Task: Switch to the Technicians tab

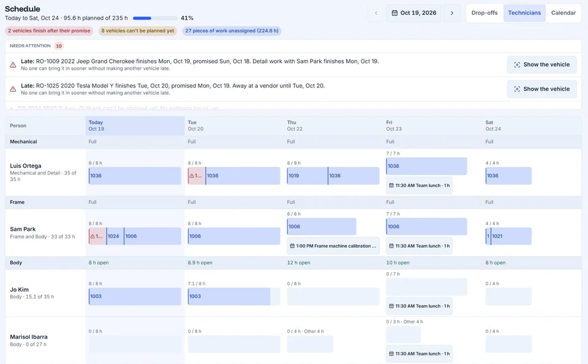Action: [524, 13]
